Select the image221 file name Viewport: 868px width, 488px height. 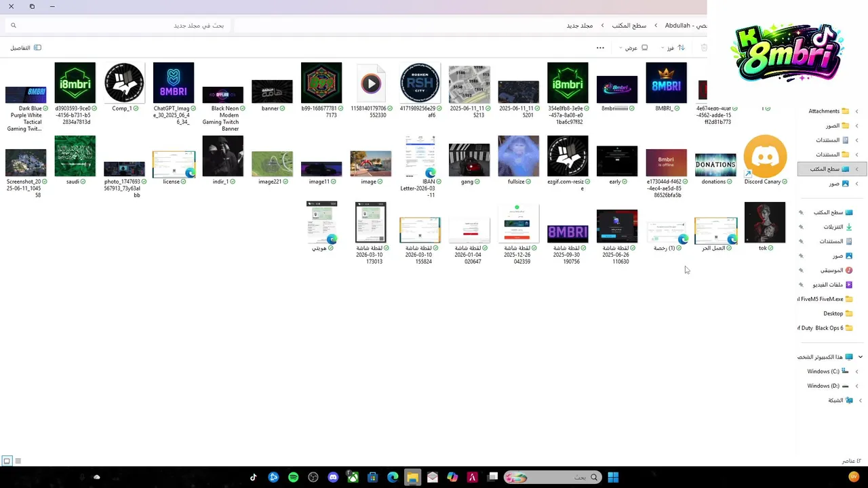pos(270,182)
